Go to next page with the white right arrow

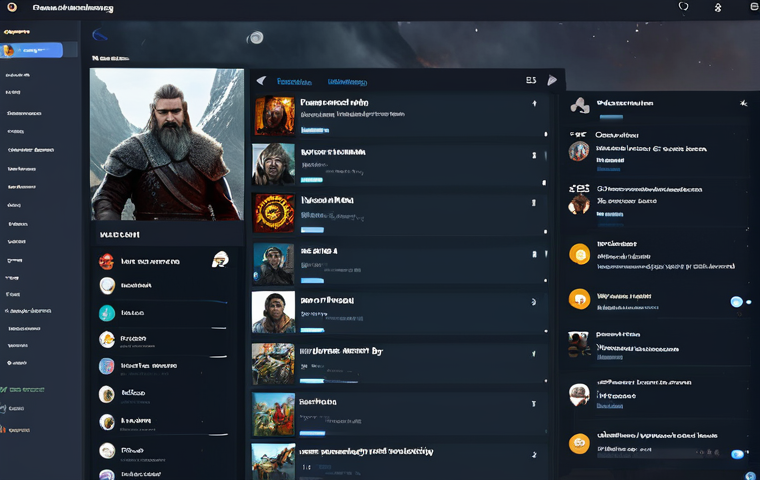(552, 80)
